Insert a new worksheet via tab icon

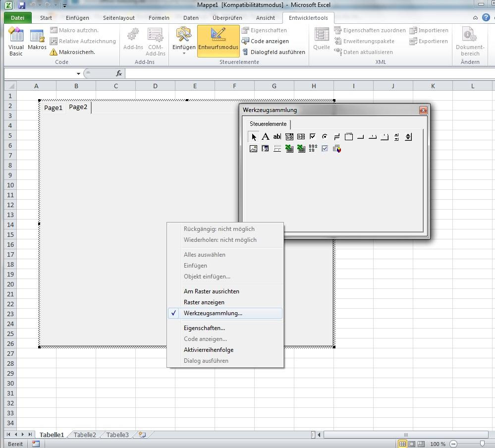point(142,435)
